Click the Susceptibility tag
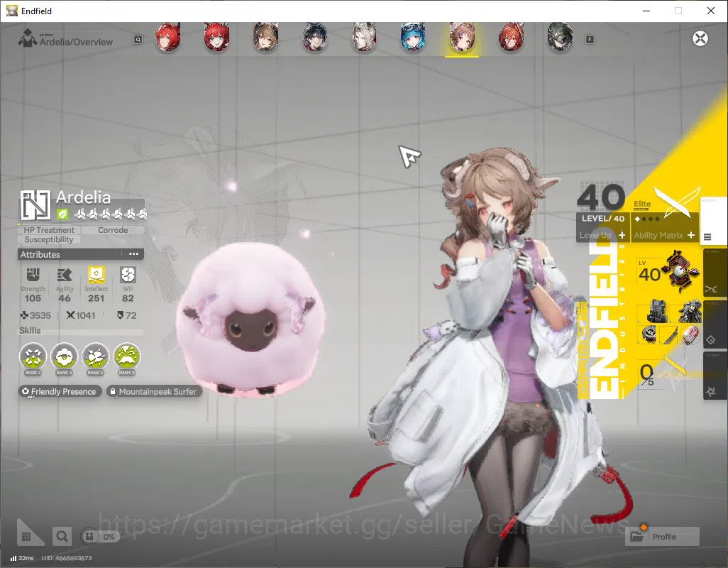This screenshot has height=568, width=728. tap(49, 240)
